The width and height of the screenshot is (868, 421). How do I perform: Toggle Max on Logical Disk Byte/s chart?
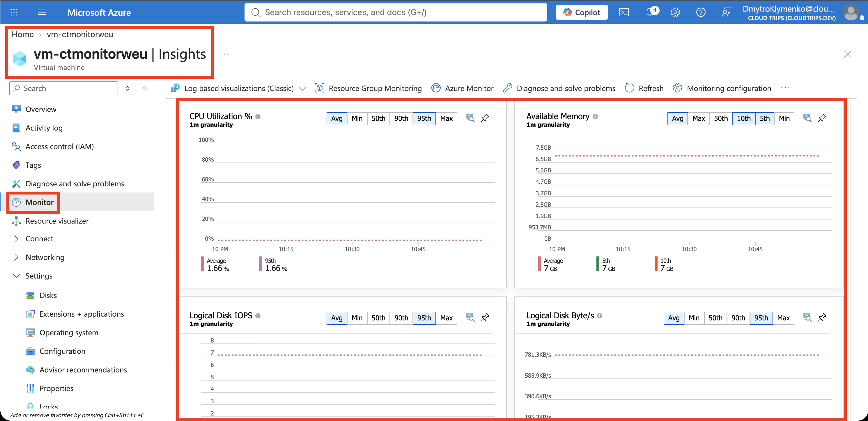pos(783,318)
